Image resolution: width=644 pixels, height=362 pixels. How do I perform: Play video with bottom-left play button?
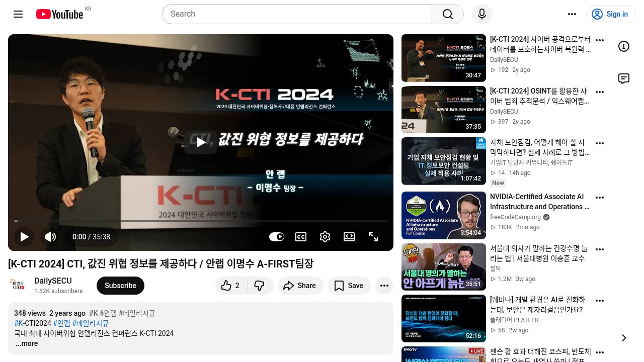[x=24, y=237]
